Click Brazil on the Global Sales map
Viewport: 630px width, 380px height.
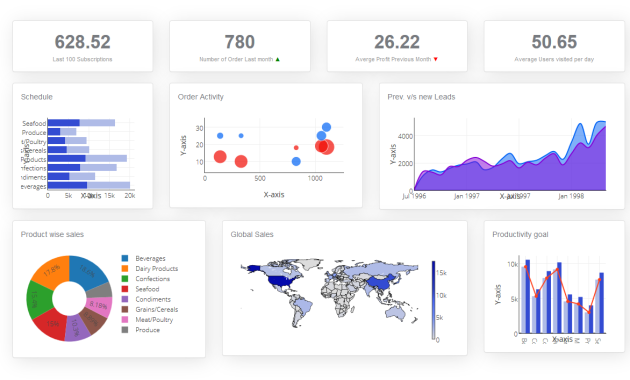[304, 306]
